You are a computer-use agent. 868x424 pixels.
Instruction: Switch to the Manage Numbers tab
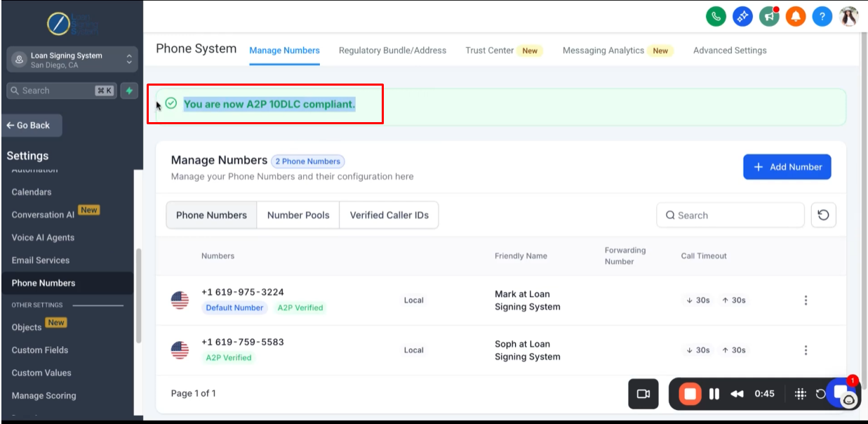[x=284, y=51]
